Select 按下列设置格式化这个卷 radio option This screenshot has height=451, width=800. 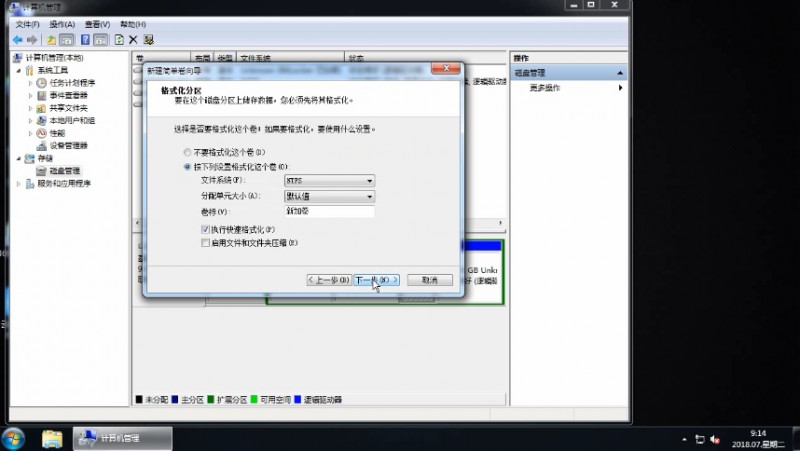pyautogui.click(x=187, y=167)
